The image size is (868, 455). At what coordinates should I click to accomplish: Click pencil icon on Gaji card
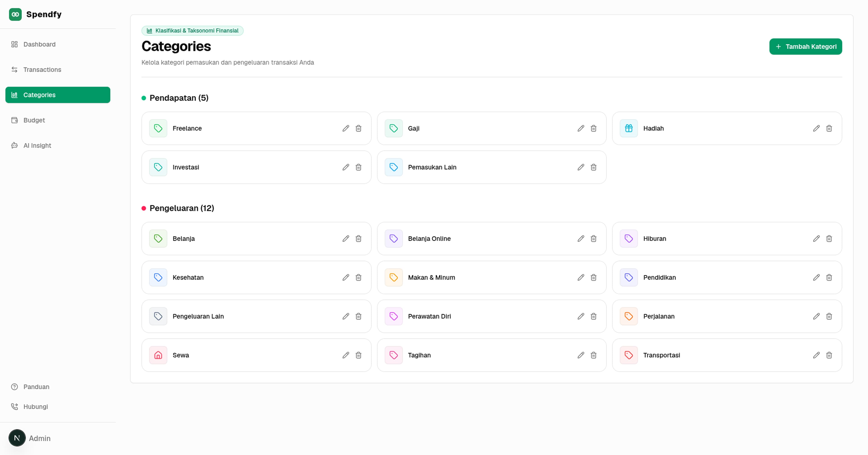pos(581,128)
